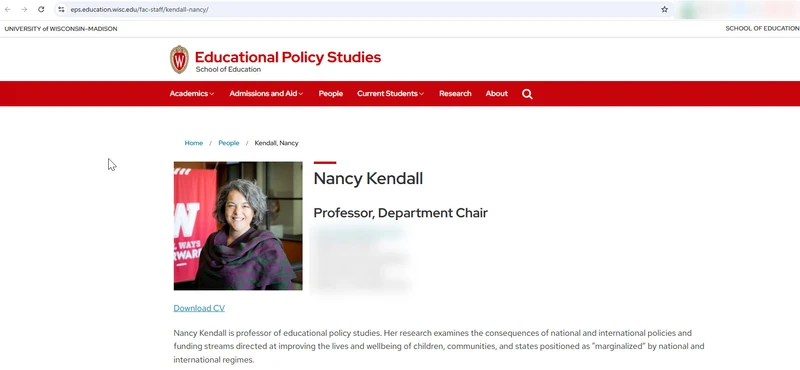
Task: Open the People nav item
Action: tap(331, 93)
